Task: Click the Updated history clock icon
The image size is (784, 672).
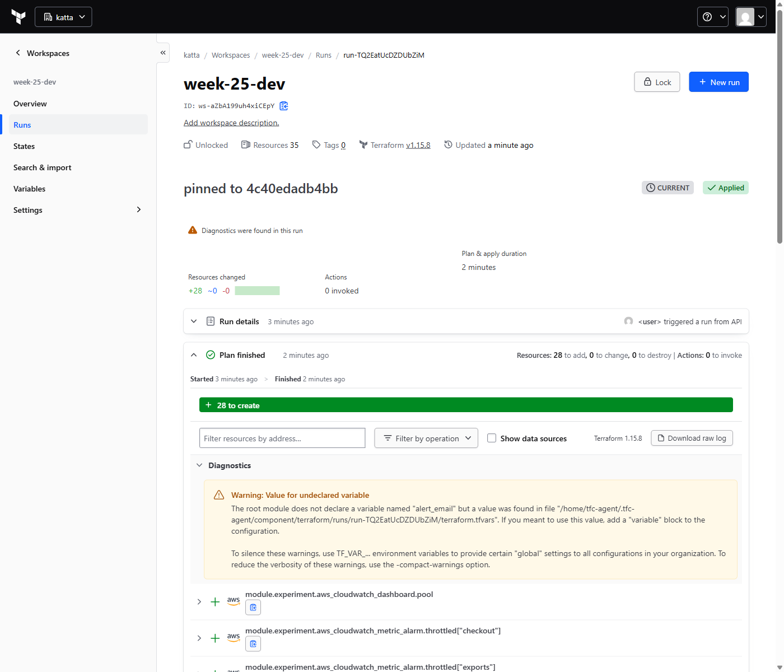Action: [448, 144]
